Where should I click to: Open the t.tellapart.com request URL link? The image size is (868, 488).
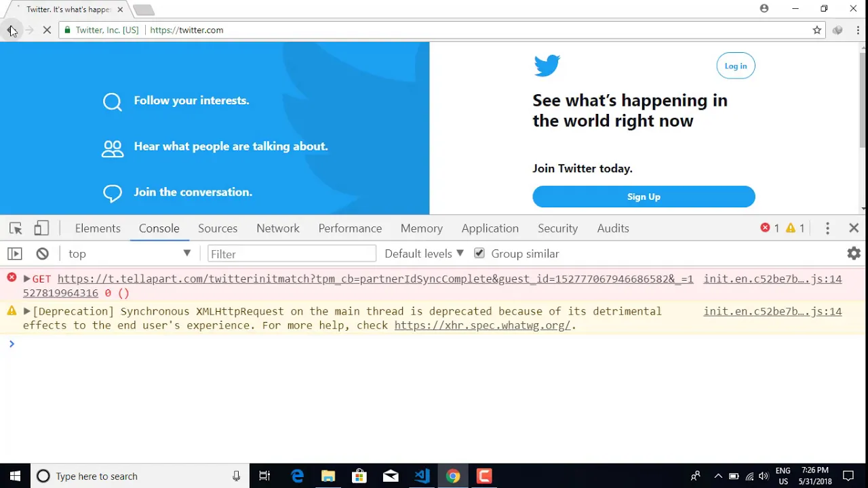point(375,279)
